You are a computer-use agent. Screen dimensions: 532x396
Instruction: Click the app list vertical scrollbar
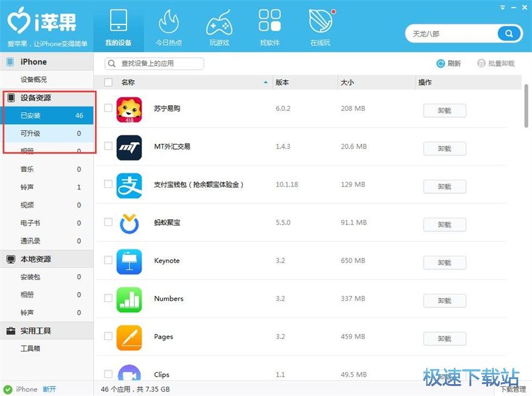pos(526,106)
